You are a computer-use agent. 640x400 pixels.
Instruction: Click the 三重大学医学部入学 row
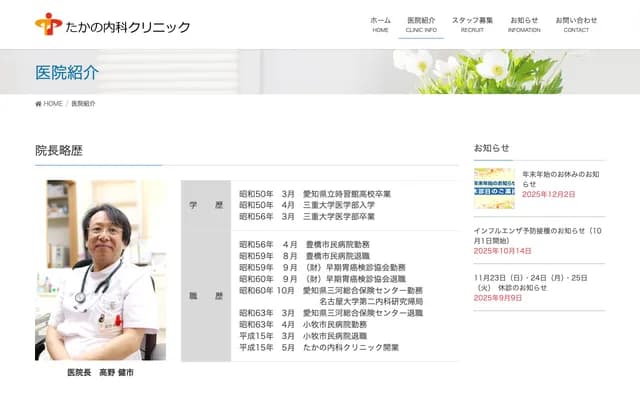[307, 205]
